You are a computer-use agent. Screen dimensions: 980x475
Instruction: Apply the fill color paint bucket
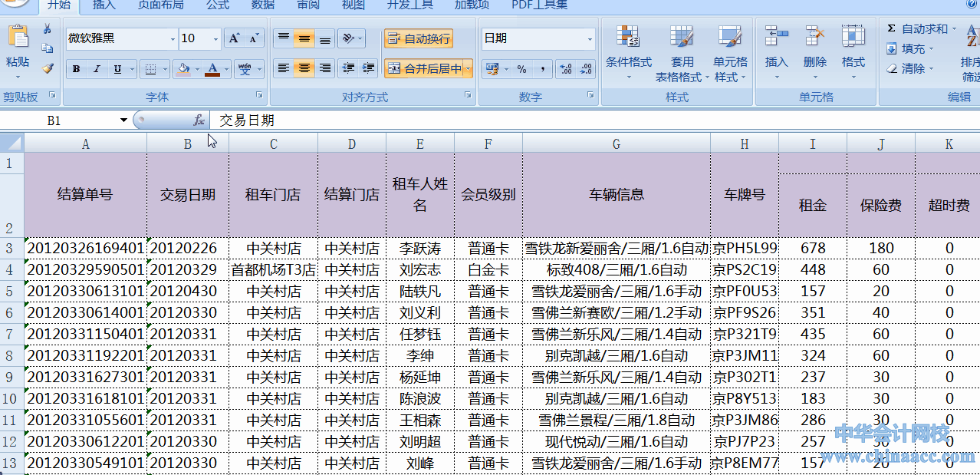[183, 69]
